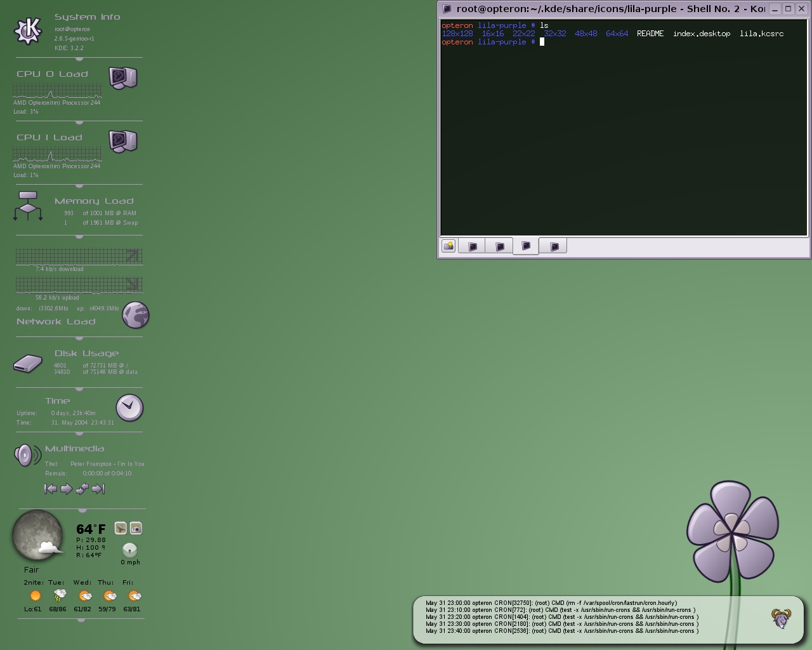Viewport: 812px width, 650px height.
Task: Click the date '31. May 2004 23:43:31'
Action: (x=82, y=423)
